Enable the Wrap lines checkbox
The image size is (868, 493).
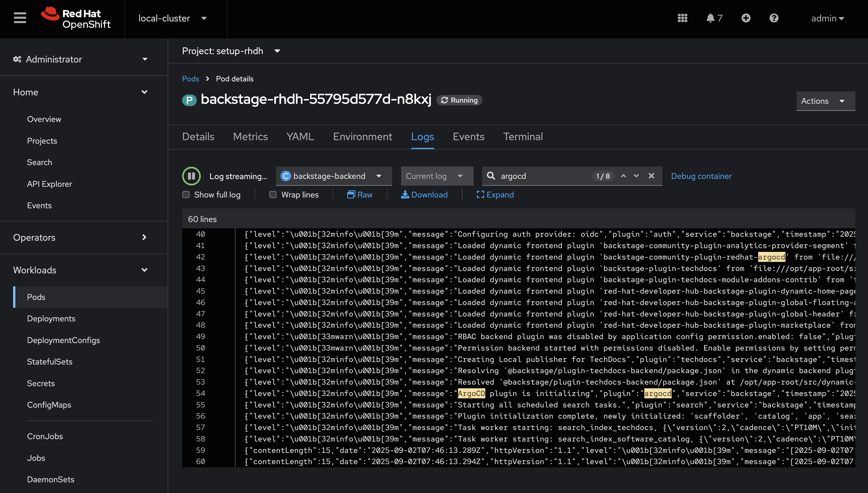pyautogui.click(x=273, y=195)
